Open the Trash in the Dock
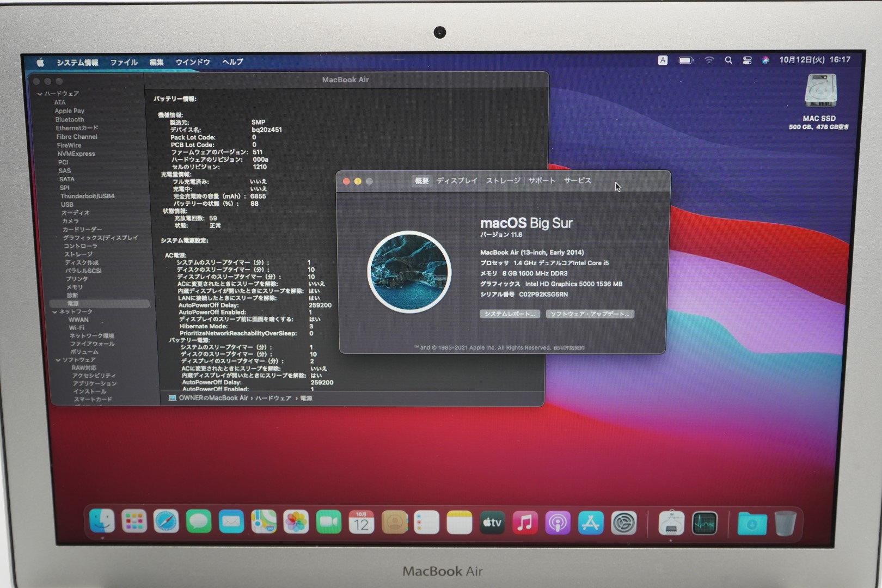Viewport: 882px width, 588px height. coord(785,524)
